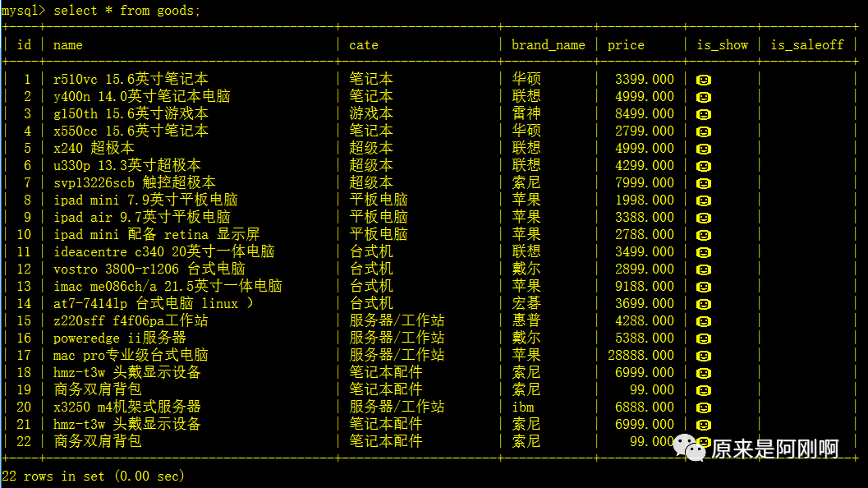Select the name 'x550cc 15.6英寸笔记本'

131,131
